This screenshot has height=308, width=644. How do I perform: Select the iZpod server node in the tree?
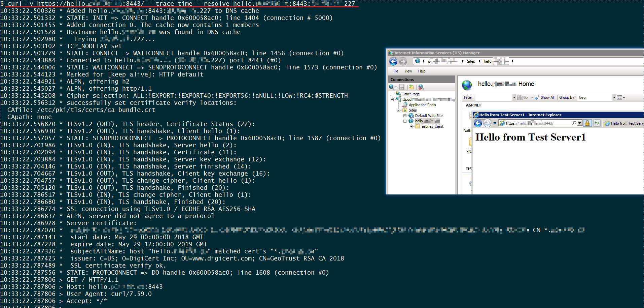(x=428, y=99)
